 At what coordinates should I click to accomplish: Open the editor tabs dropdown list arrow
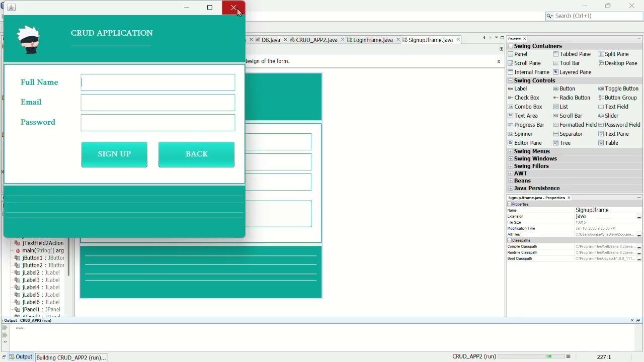(x=496, y=38)
